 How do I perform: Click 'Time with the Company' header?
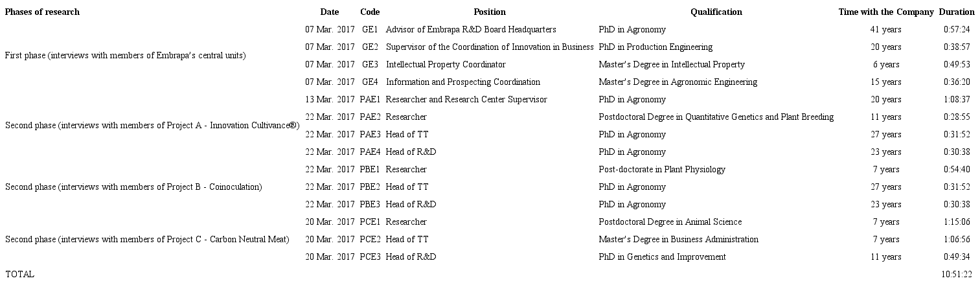point(885,12)
